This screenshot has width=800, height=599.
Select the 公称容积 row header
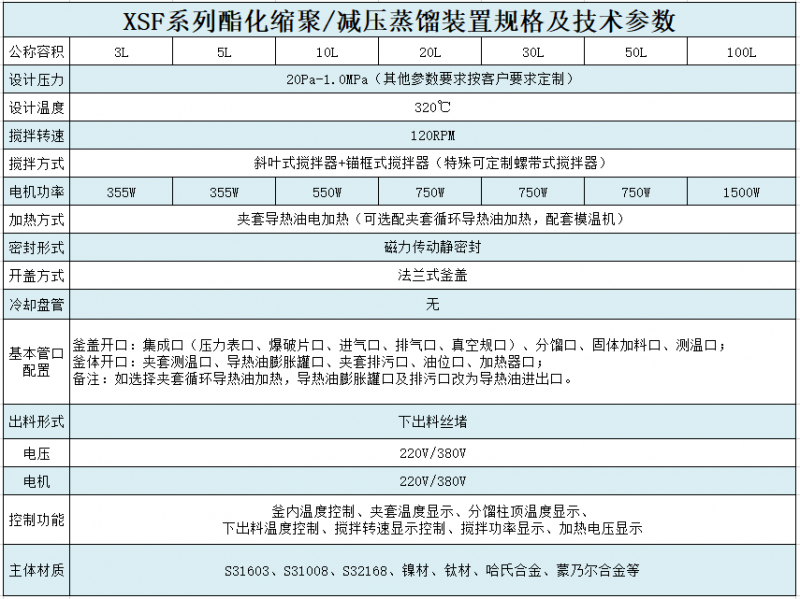36,52
